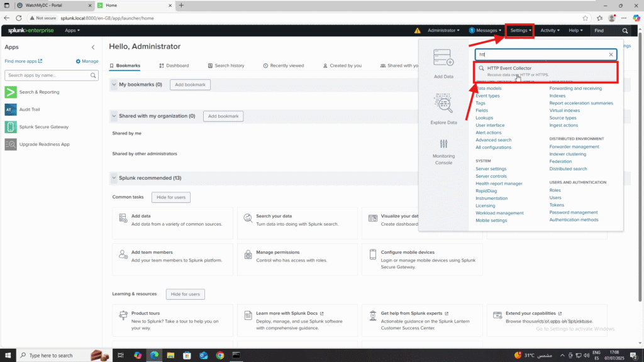
Task: Open the Help dropdown
Action: point(575,30)
